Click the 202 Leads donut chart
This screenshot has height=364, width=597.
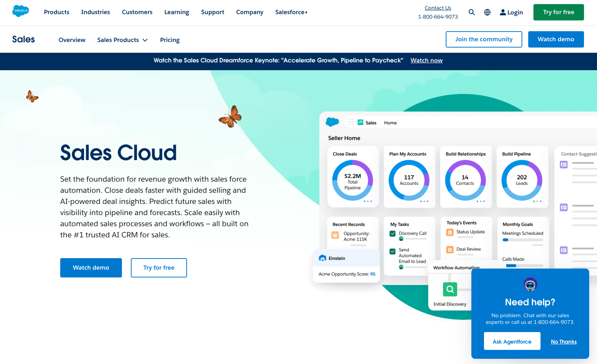[x=522, y=180]
